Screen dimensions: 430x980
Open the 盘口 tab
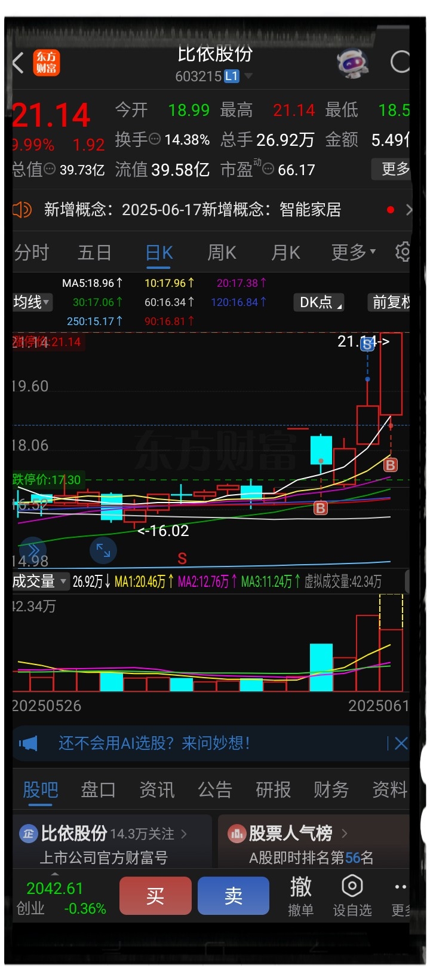[98, 790]
